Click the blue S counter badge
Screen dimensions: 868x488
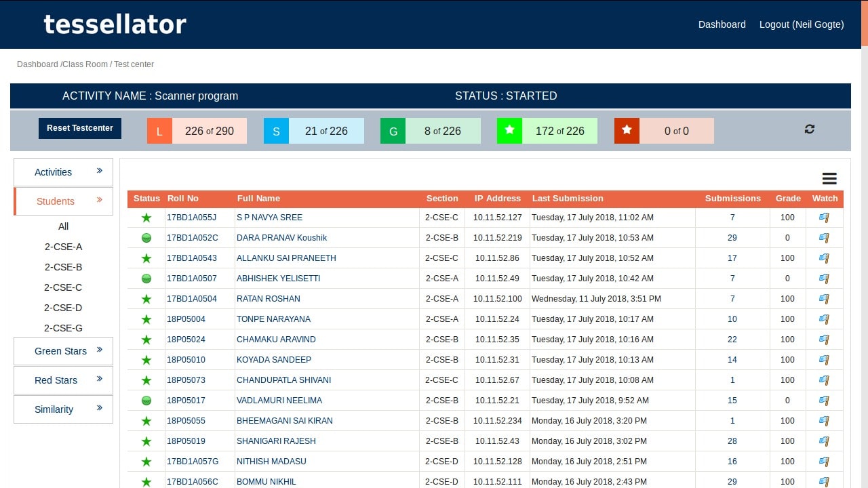276,131
